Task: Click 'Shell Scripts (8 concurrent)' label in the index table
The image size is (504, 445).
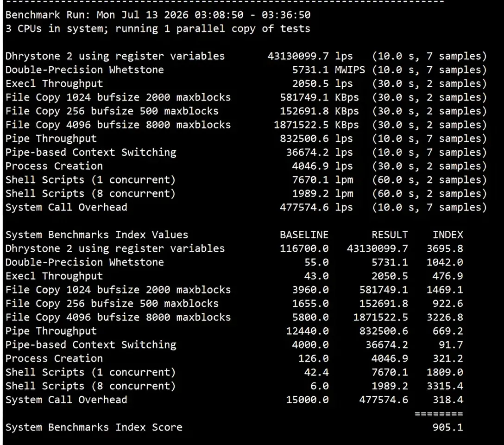Action: pos(91,386)
